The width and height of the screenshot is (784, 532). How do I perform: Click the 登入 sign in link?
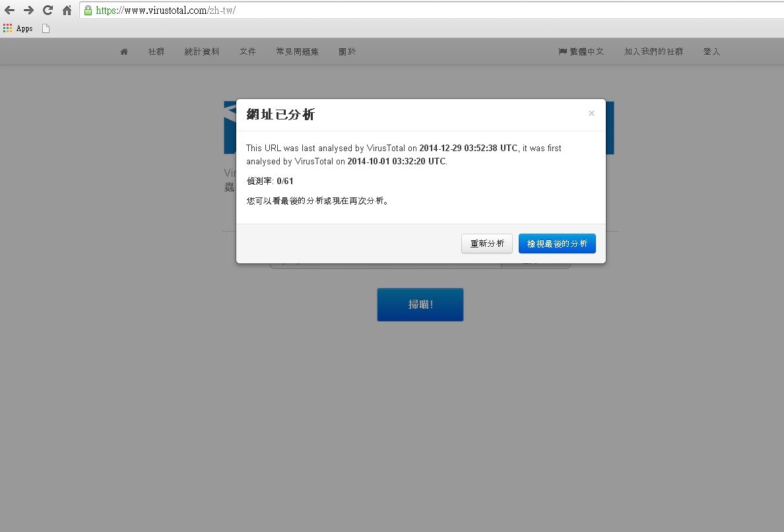point(711,51)
